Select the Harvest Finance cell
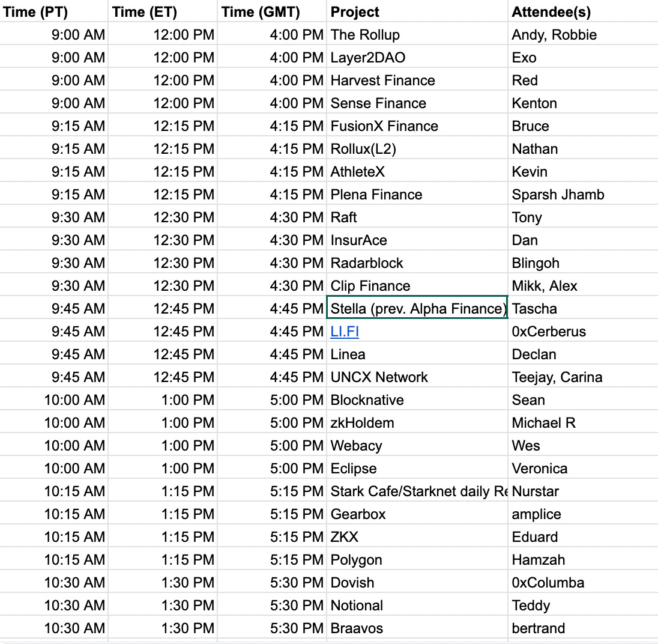658x644 pixels. pos(417,80)
